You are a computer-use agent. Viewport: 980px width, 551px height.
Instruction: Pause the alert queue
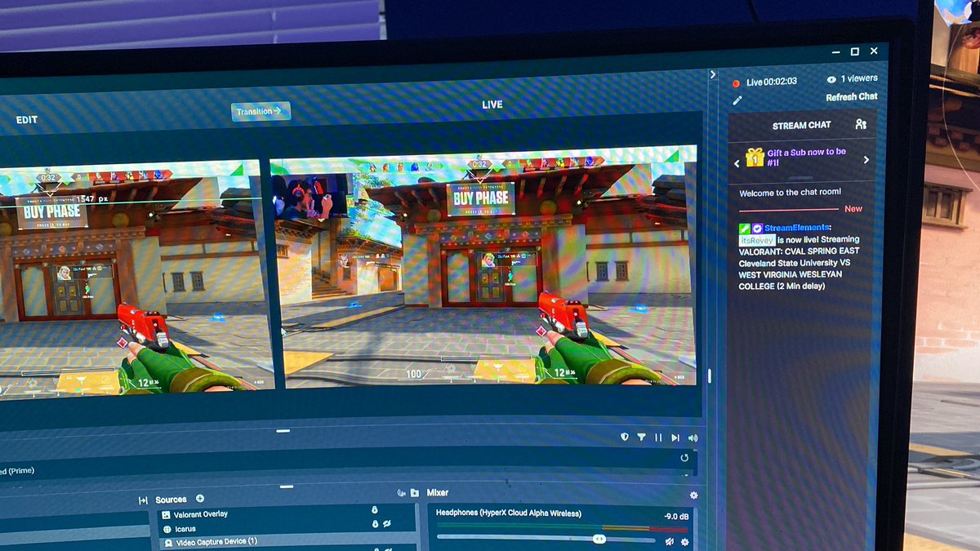click(x=658, y=438)
